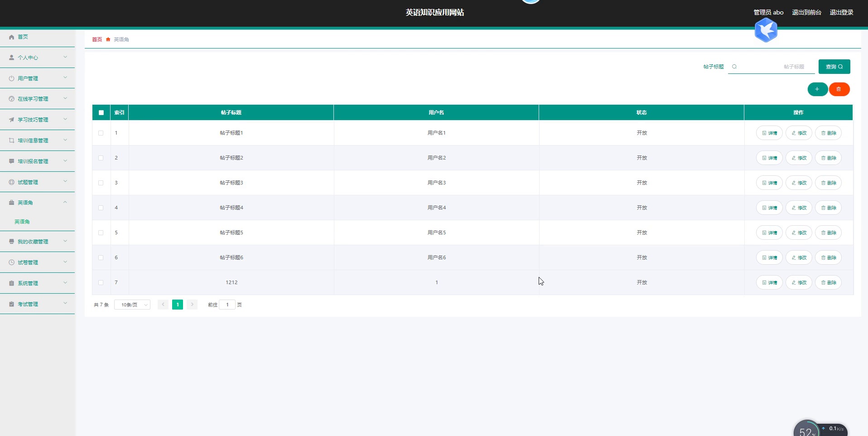Click the 用户名4 table cell

click(437, 208)
